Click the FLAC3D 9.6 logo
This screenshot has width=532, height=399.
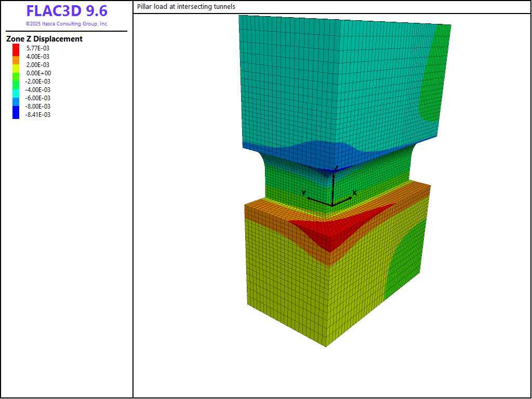pos(66,11)
